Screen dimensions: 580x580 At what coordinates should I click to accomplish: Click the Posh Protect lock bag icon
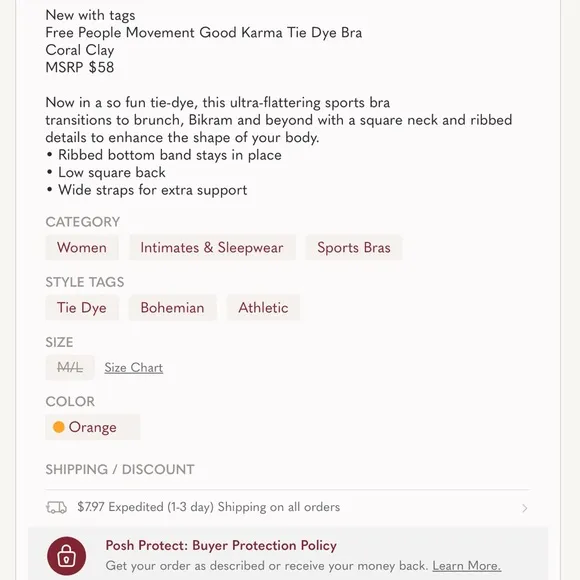(67, 556)
